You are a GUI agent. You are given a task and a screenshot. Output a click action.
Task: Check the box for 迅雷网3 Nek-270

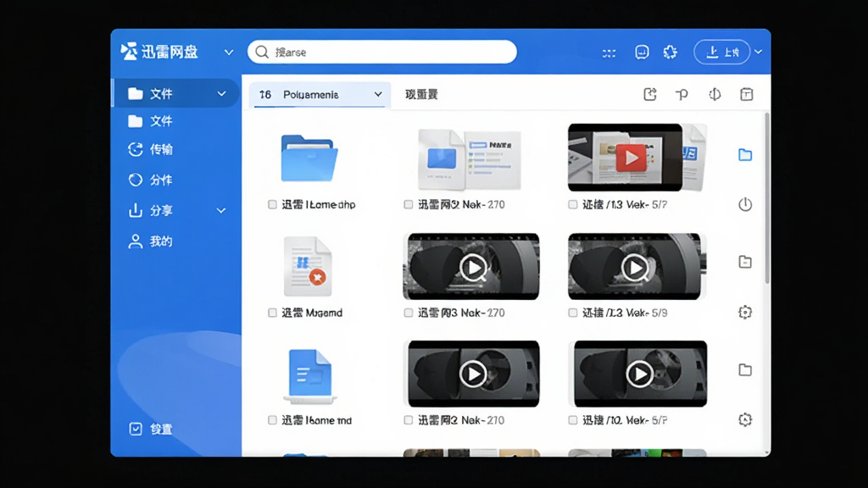click(409, 313)
